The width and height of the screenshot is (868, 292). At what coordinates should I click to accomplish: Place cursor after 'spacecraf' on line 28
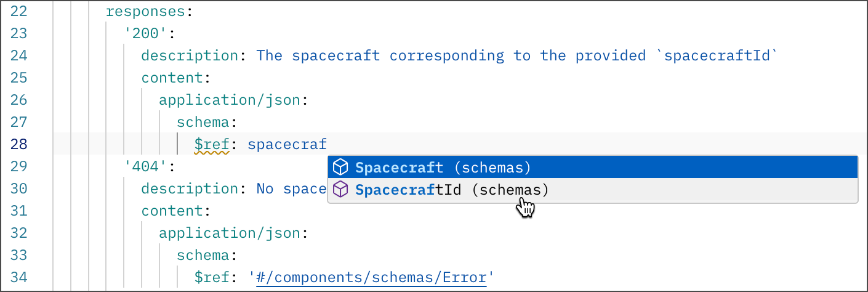(x=328, y=145)
